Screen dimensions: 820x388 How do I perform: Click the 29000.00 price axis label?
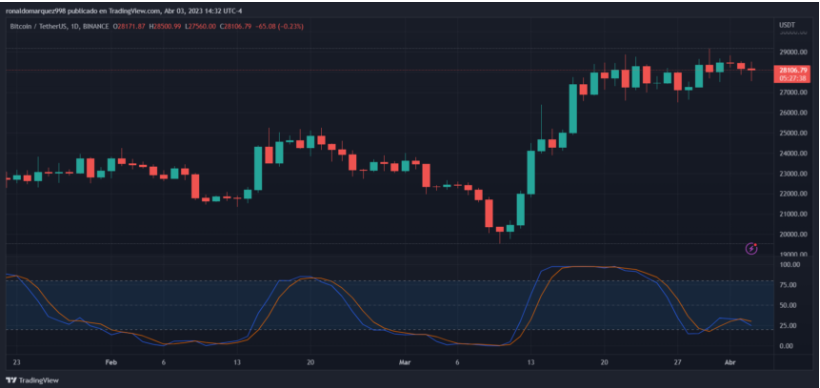[x=792, y=52]
